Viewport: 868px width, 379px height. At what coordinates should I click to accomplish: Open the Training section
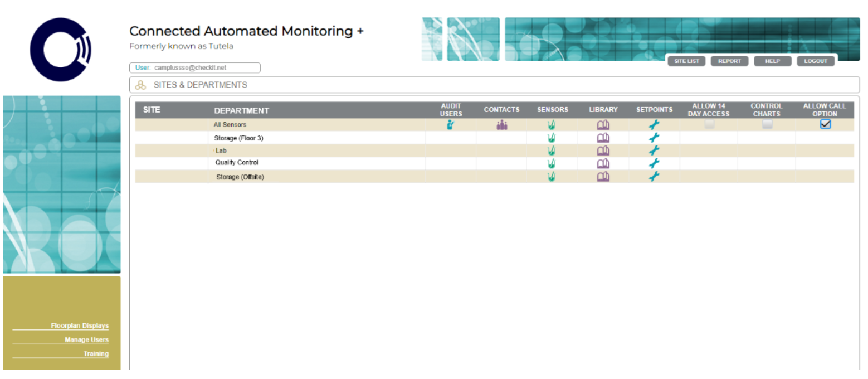click(x=96, y=353)
